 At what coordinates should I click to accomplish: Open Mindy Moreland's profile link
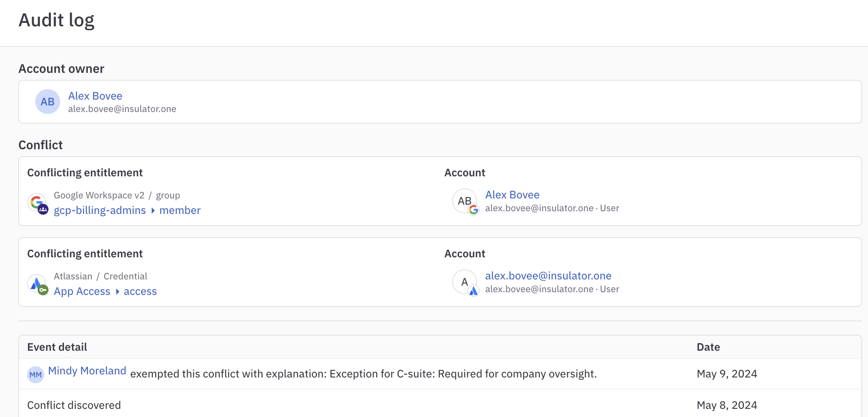[87, 371]
